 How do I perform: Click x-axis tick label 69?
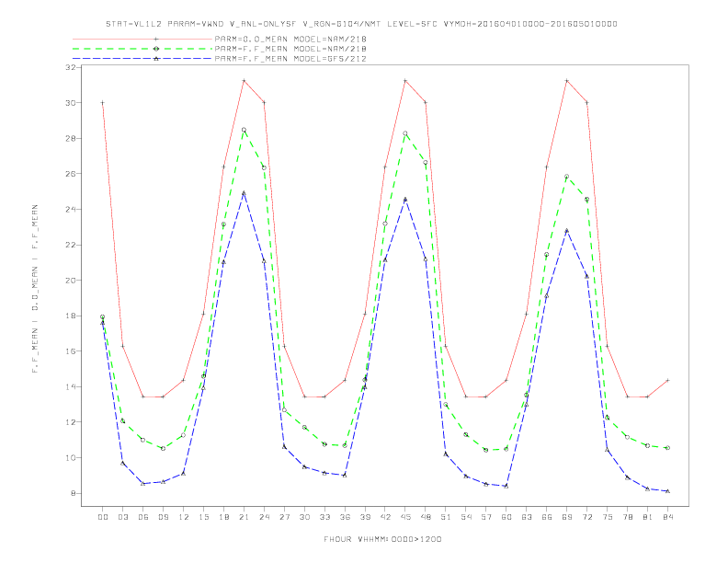[567, 517]
